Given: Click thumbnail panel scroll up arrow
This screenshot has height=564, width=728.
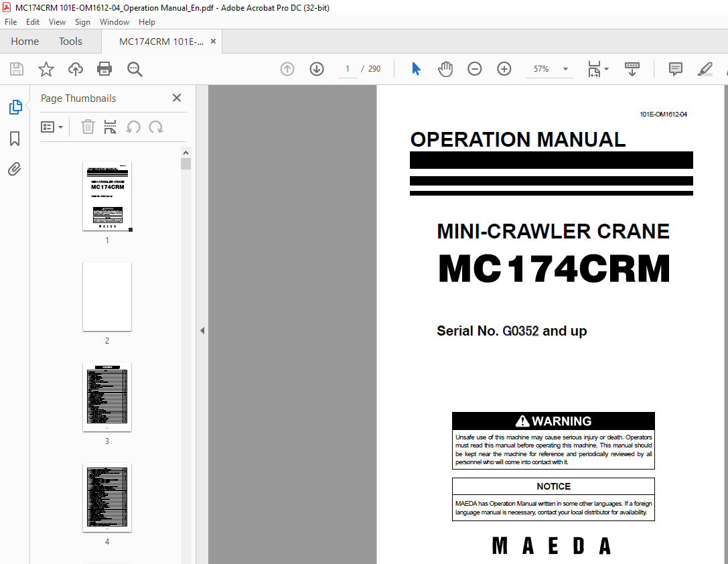Looking at the screenshot, I should tap(186, 153).
